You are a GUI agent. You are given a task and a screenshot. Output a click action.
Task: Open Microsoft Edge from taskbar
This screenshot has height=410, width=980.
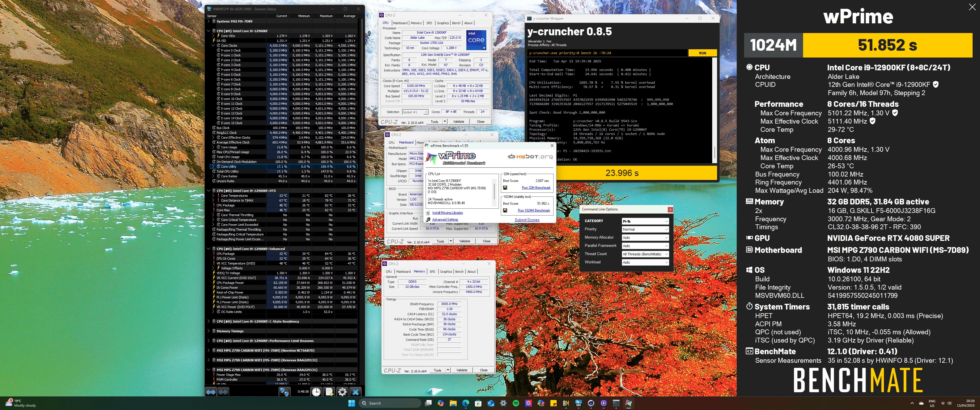[466, 403]
